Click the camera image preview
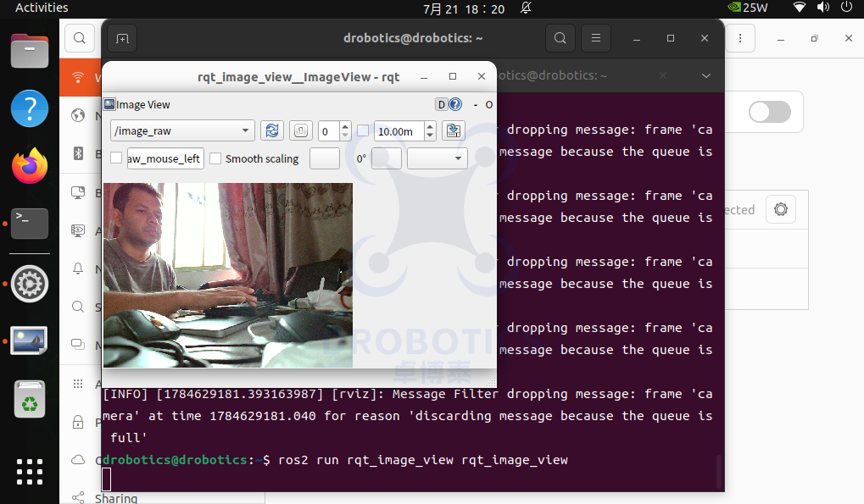The height and width of the screenshot is (504, 864). tap(228, 275)
